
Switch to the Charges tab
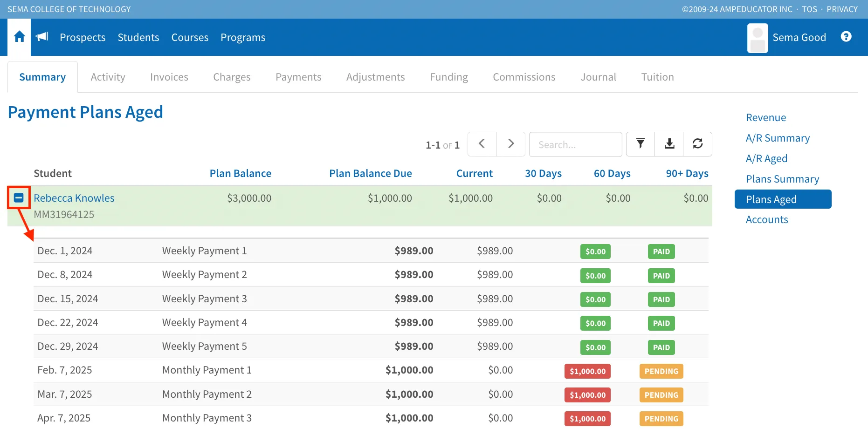point(232,77)
